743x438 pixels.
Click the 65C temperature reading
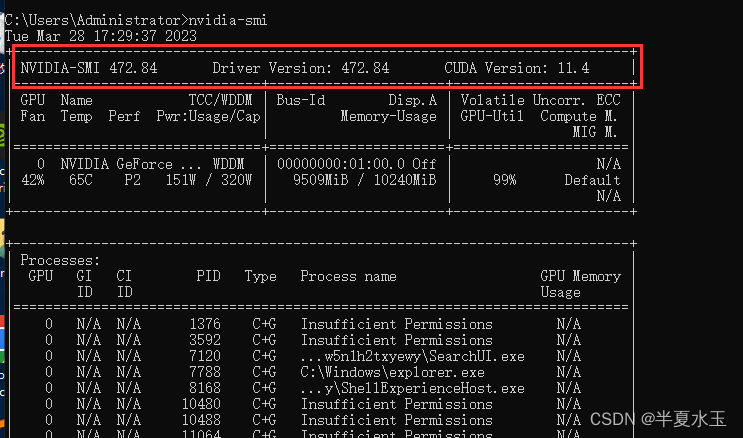tap(80, 180)
